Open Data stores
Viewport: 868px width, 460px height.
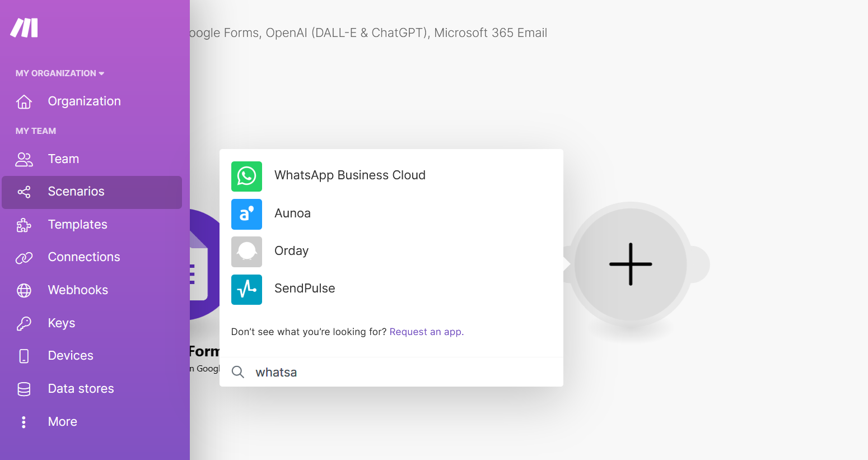pos(81,389)
